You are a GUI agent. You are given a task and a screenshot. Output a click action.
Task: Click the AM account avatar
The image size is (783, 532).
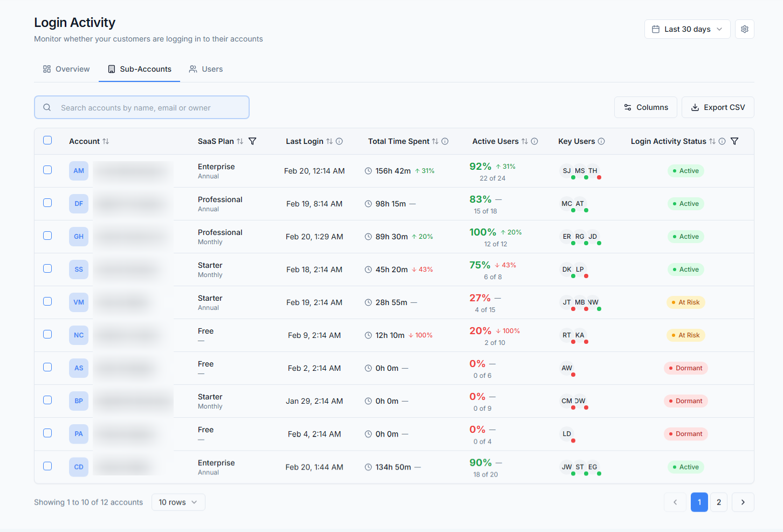79,171
